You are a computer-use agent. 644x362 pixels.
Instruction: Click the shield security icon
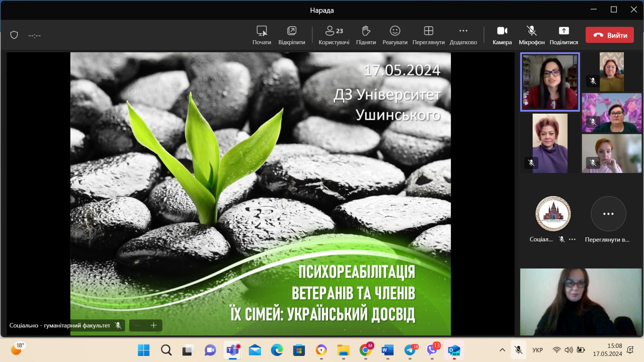coord(14,35)
